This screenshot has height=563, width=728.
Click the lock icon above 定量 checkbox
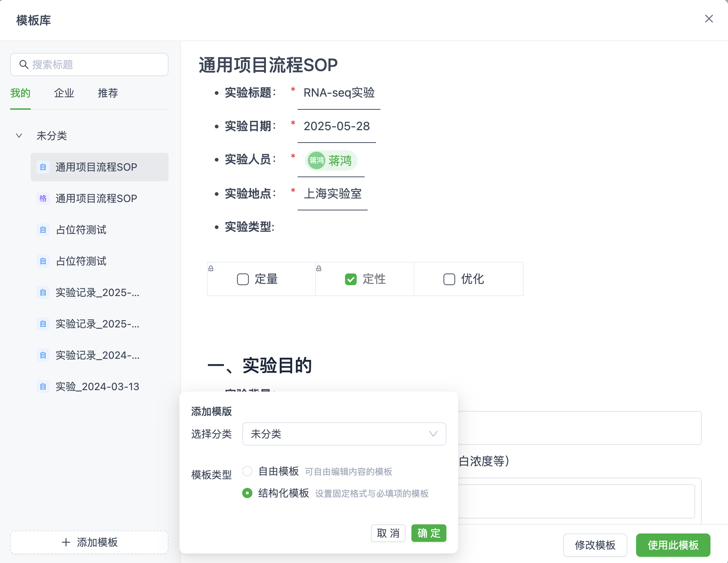[211, 268]
